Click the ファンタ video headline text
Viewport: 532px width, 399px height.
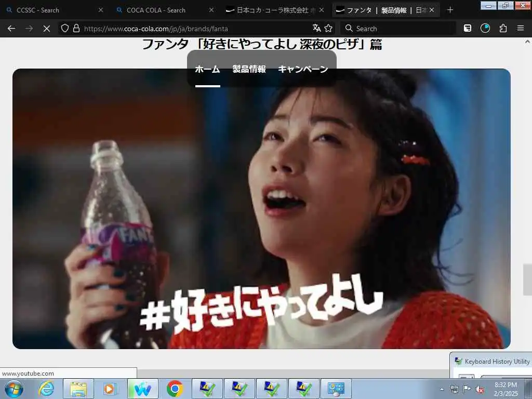(262, 44)
